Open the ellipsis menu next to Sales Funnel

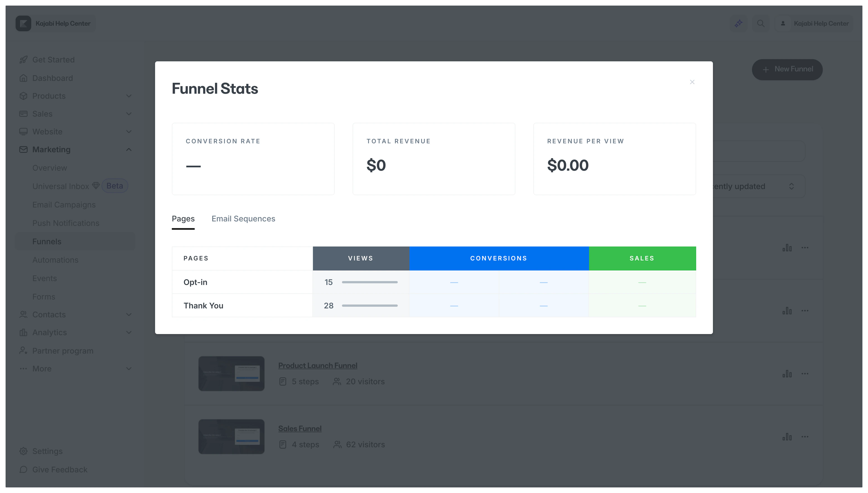pos(805,437)
